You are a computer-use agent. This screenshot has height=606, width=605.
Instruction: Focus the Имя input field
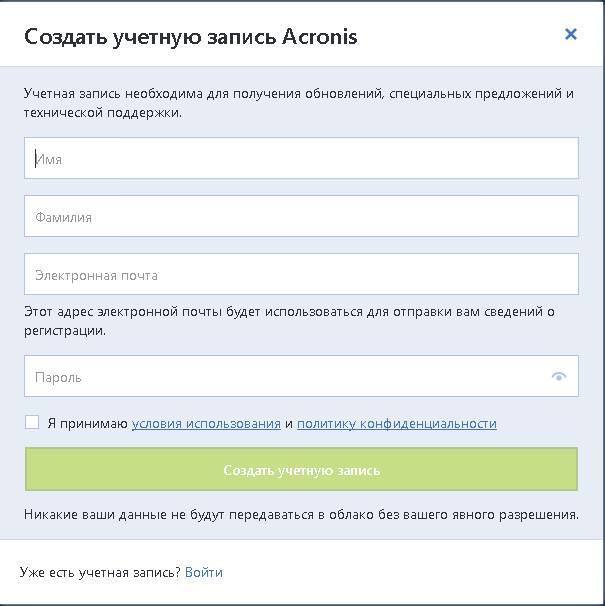click(301, 158)
